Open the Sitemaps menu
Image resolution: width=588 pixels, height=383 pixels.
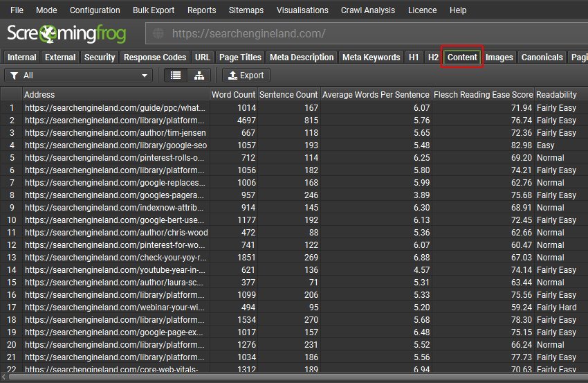tap(246, 10)
